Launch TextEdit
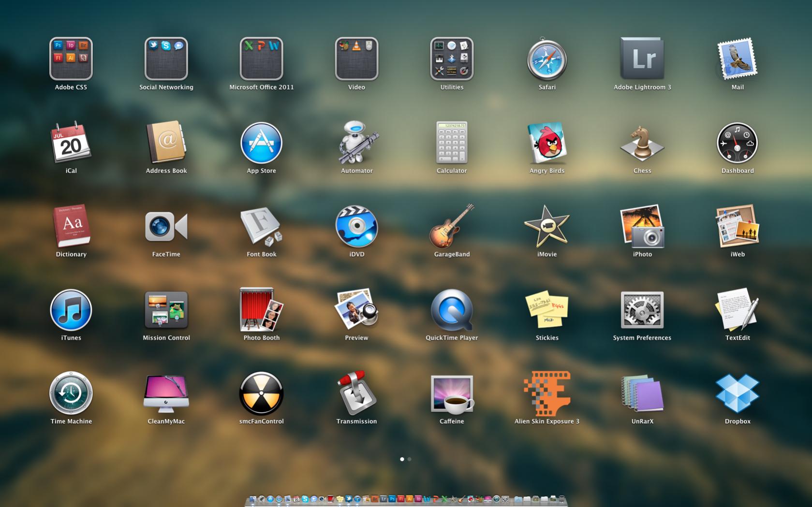 [x=738, y=309]
